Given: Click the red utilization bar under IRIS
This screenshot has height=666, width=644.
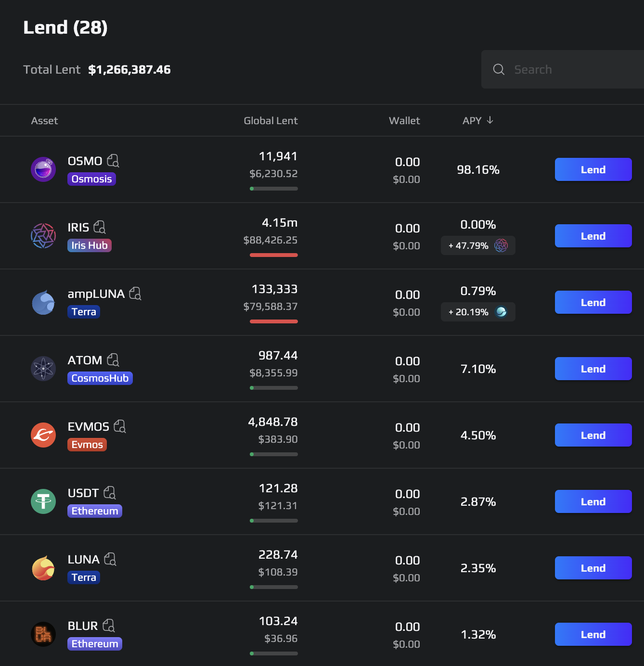Looking at the screenshot, I should [273, 255].
